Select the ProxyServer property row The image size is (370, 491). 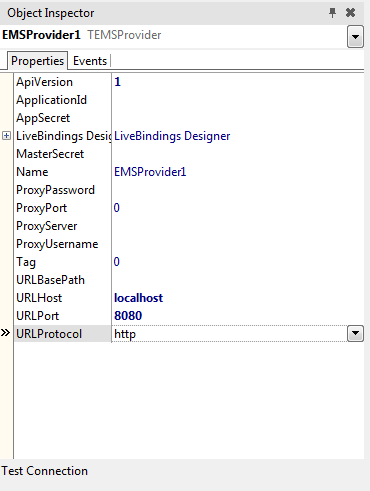pyautogui.click(x=189, y=226)
